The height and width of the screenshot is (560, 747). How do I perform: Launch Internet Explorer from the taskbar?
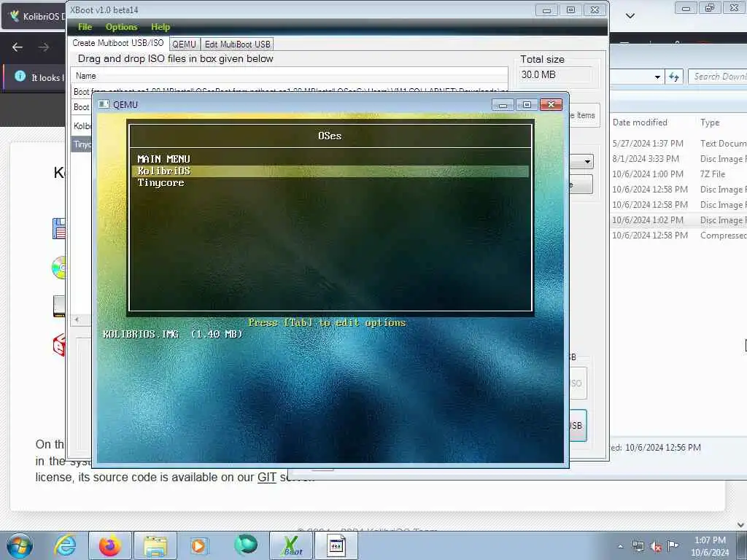(x=65, y=545)
